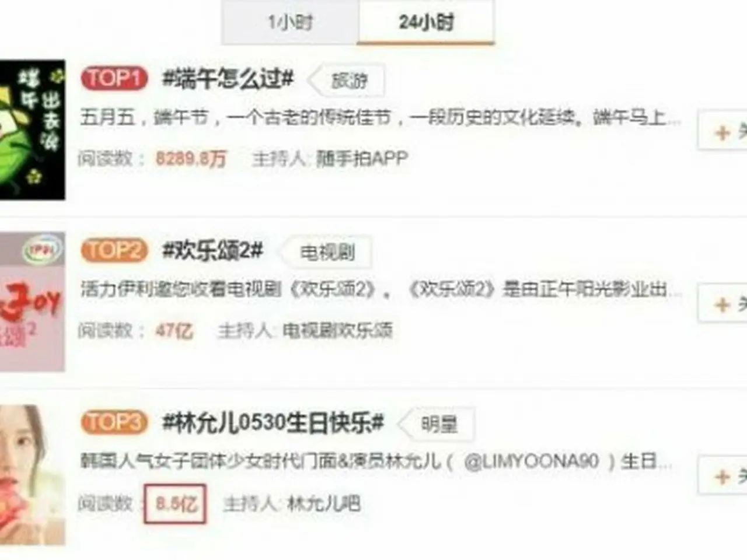Click the 旅游 category tag
The width and height of the screenshot is (747, 560).
pyautogui.click(x=348, y=81)
